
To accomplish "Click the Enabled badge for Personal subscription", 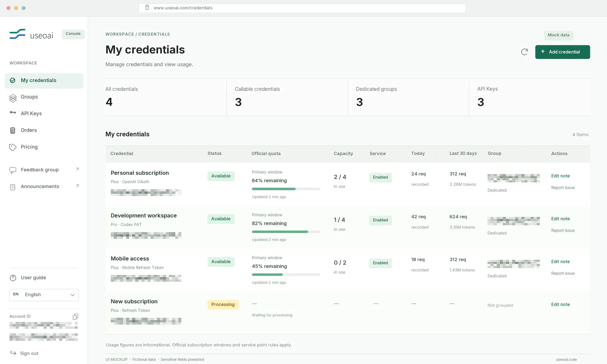I will [380, 177].
